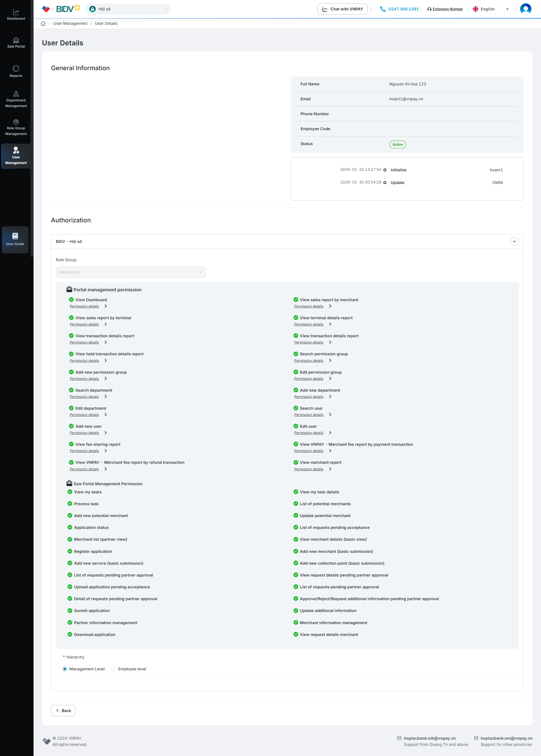Click Chat with VNPAY button
The height and width of the screenshot is (756, 541).
tap(342, 9)
